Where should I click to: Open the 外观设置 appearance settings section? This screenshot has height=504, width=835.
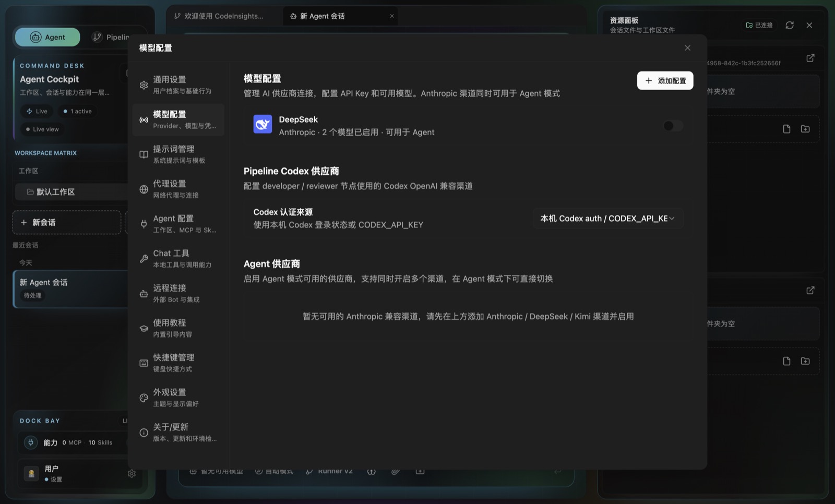click(178, 398)
